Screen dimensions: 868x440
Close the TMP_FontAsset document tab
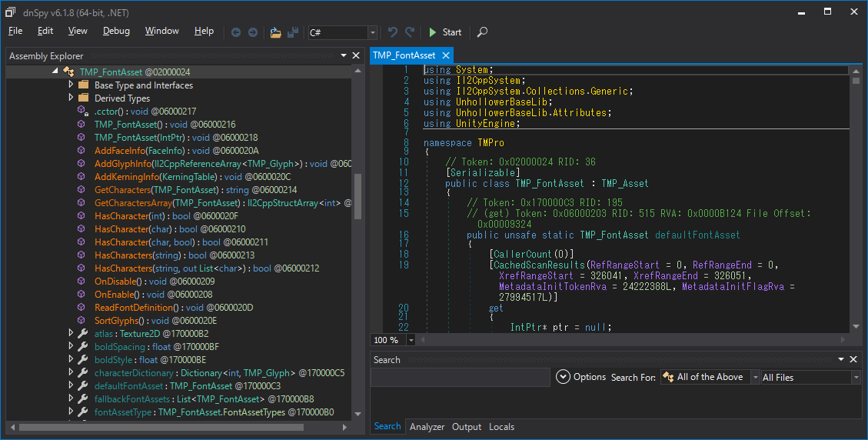pyautogui.click(x=446, y=55)
